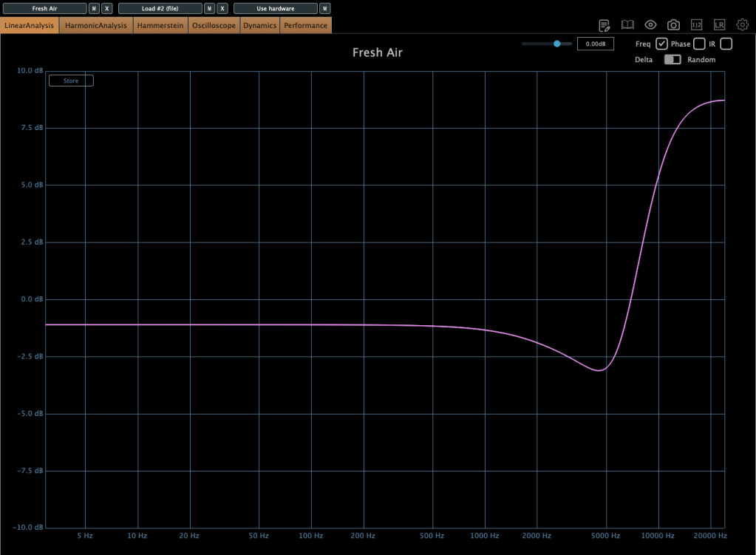Image resolution: width=756 pixels, height=555 pixels.
Task: Uncheck the Freq checkbox
Action: pyautogui.click(x=662, y=44)
